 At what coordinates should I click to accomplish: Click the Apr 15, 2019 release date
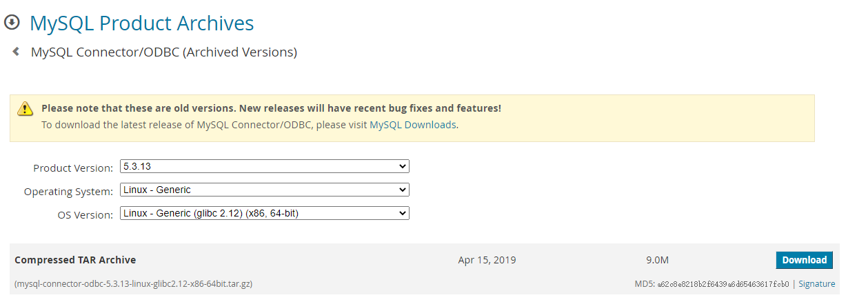pyautogui.click(x=487, y=260)
